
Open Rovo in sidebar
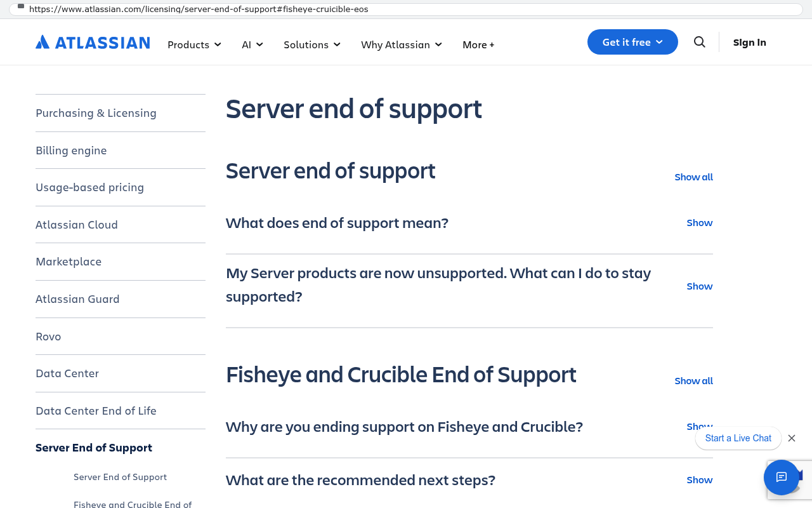(x=48, y=337)
